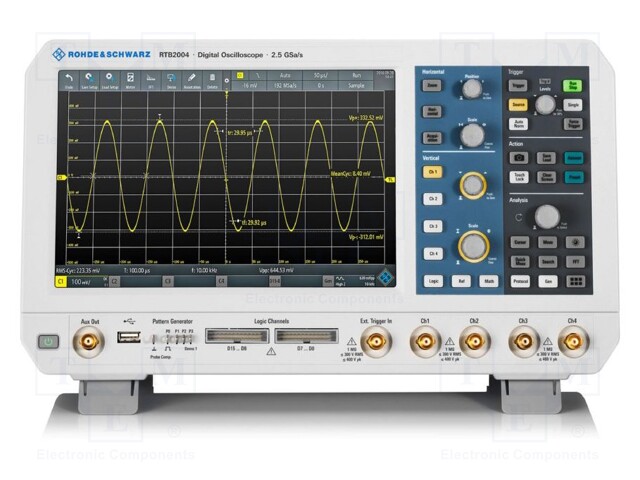Toggle the Ch 1 channel button
The height and width of the screenshot is (480, 640).
tap(433, 172)
